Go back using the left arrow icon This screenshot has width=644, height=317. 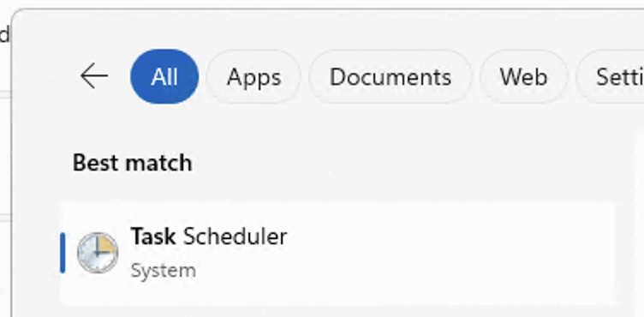pos(94,76)
